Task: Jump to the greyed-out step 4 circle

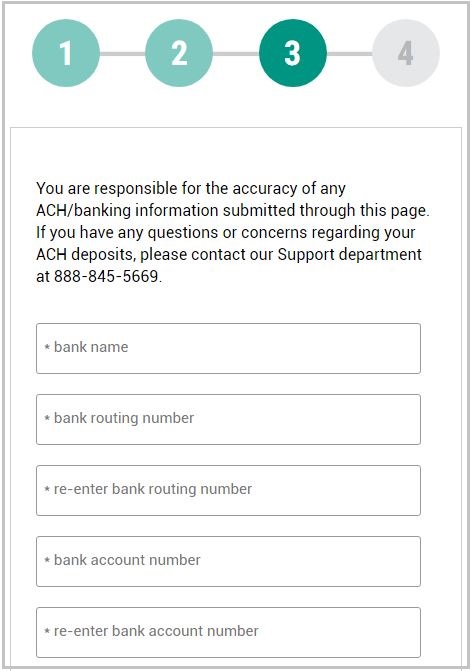Action: click(x=406, y=53)
